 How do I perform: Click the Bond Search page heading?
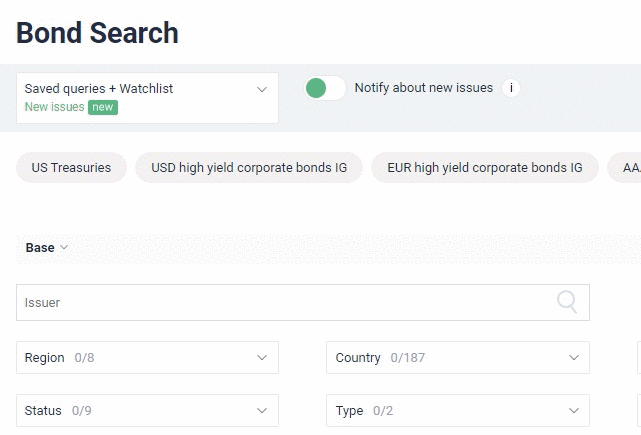pos(97,33)
